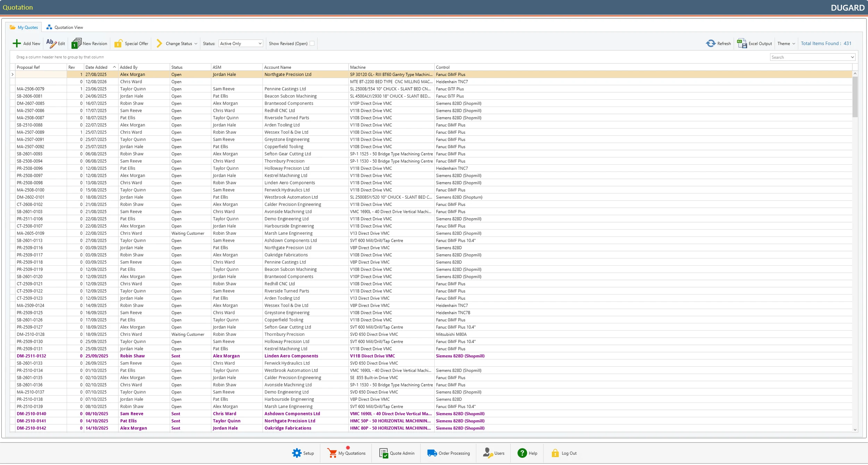Sort by the Date Added column header
This screenshot has height=465, width=868.
[101, 67]
